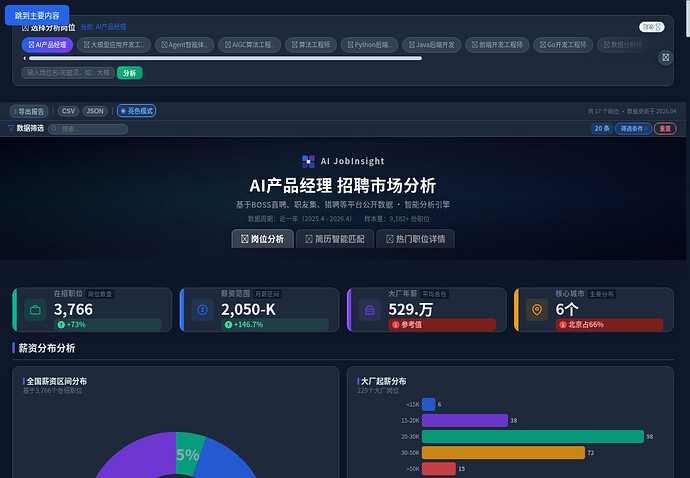Select the Agent智能体 job chip
The image size is (690, 478).
pyautogui.click(x=184, y=45)
